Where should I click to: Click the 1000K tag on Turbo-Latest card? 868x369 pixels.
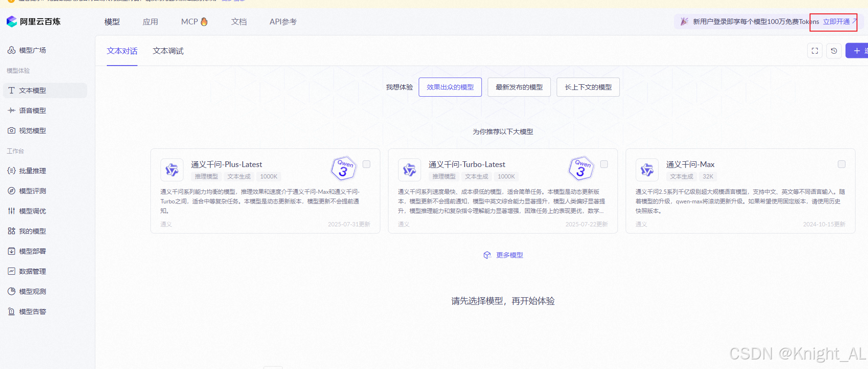click(x=506, y=177)
